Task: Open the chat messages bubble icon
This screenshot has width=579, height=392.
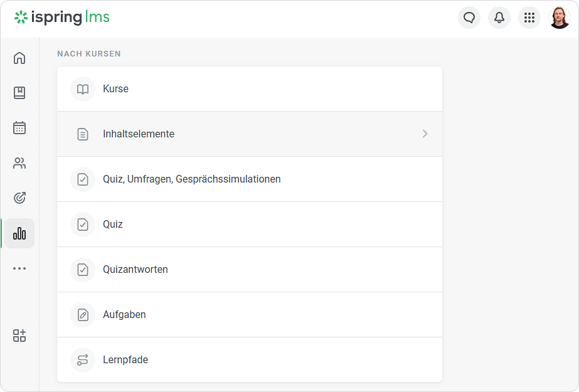Action: (469, 18)
